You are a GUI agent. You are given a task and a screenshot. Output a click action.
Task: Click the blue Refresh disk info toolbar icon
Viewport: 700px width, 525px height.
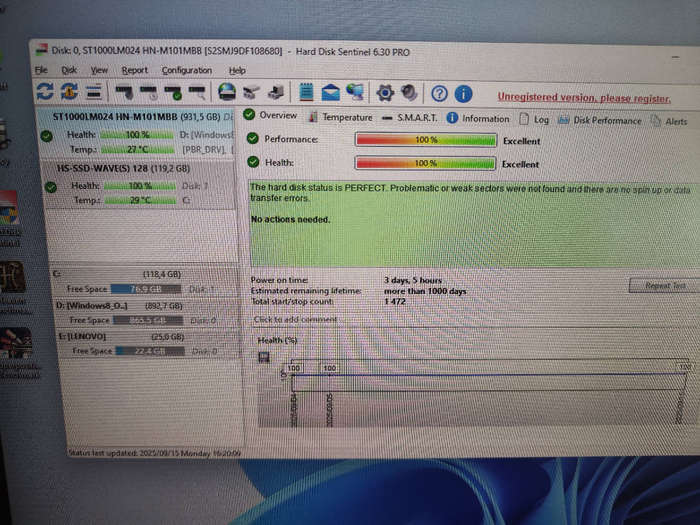pyautogui.click(x=45, y=91)
